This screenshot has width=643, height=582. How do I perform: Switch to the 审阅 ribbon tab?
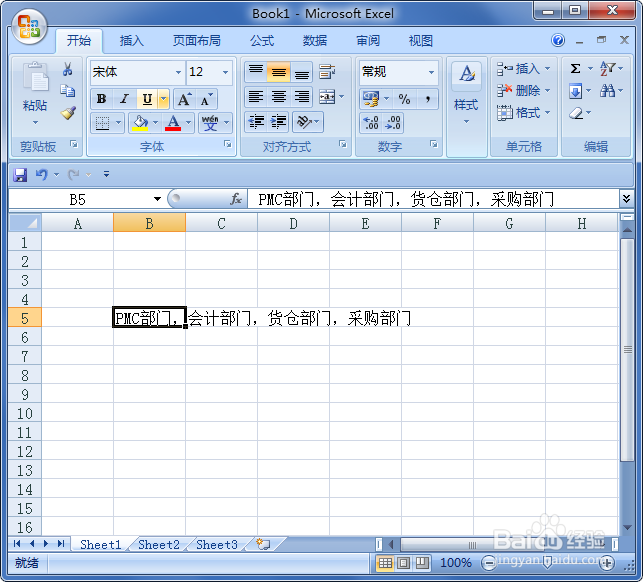click(368, 41)
